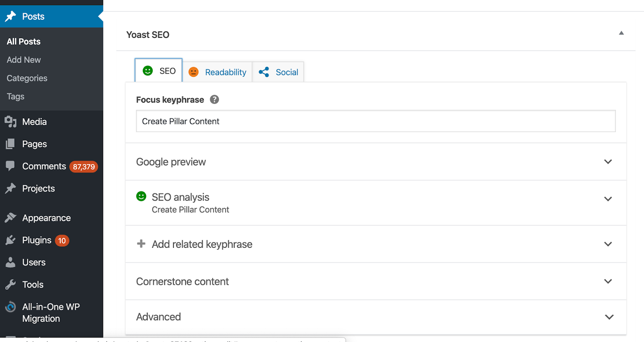Click Add related keyphrase heading

point(202,244)
